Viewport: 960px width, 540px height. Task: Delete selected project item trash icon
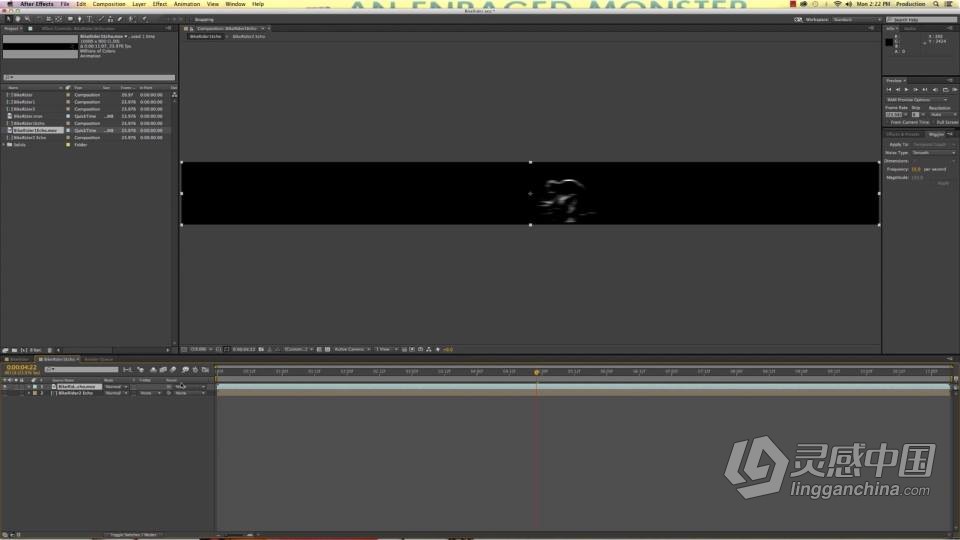point(50,350)
